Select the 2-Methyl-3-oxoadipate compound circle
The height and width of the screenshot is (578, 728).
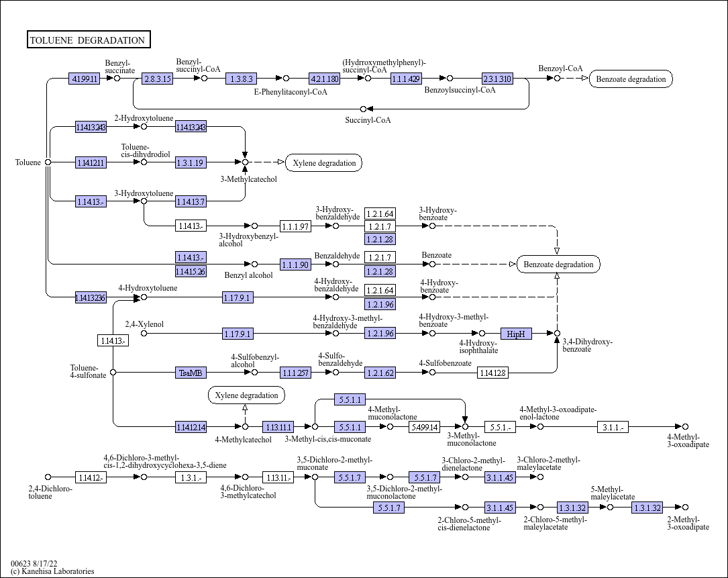click(x=685, y=508)
